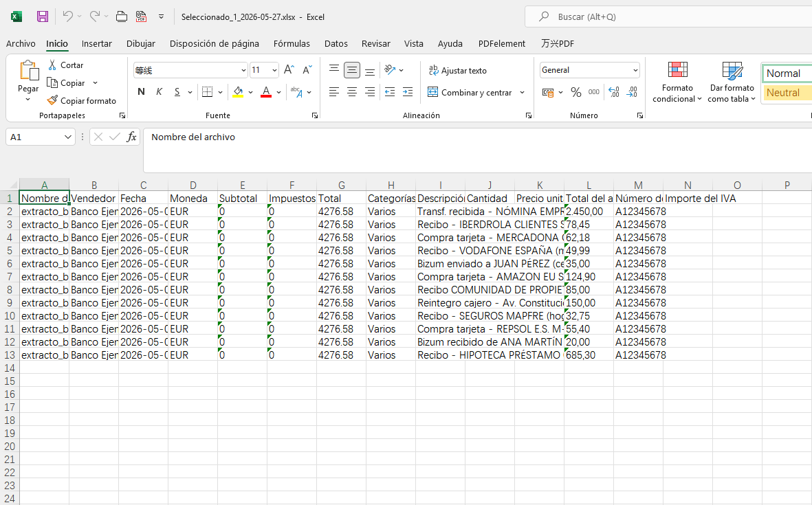Customize the quick access toolbar
This screenshot has width=812, height=505.
(161, 16)
